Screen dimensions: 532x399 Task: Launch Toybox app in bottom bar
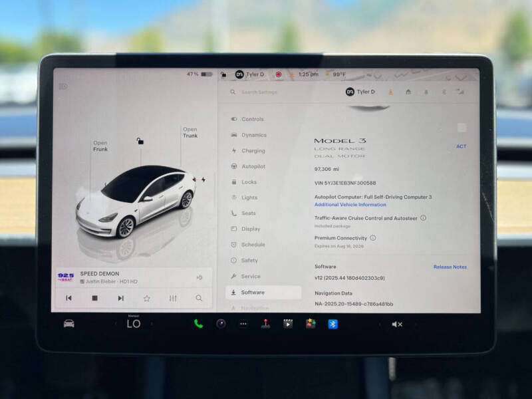(311, 324)
